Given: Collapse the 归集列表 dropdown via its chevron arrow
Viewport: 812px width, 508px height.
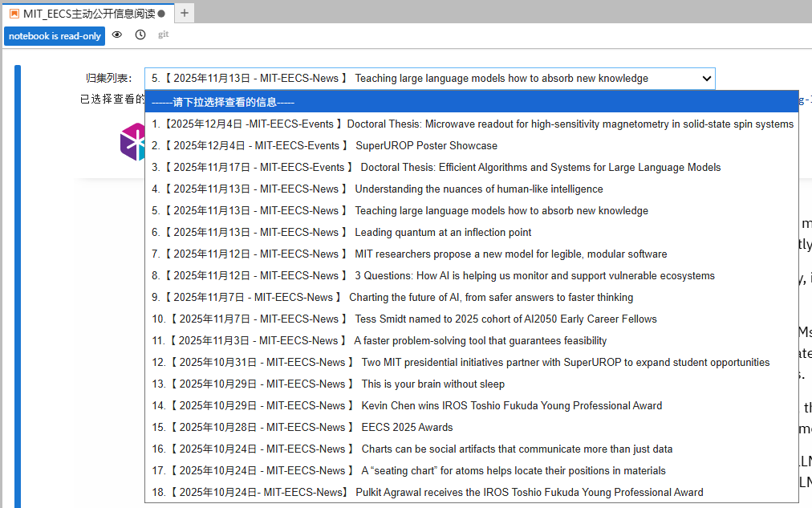Looking at the screenshot, I should point(706,78).
